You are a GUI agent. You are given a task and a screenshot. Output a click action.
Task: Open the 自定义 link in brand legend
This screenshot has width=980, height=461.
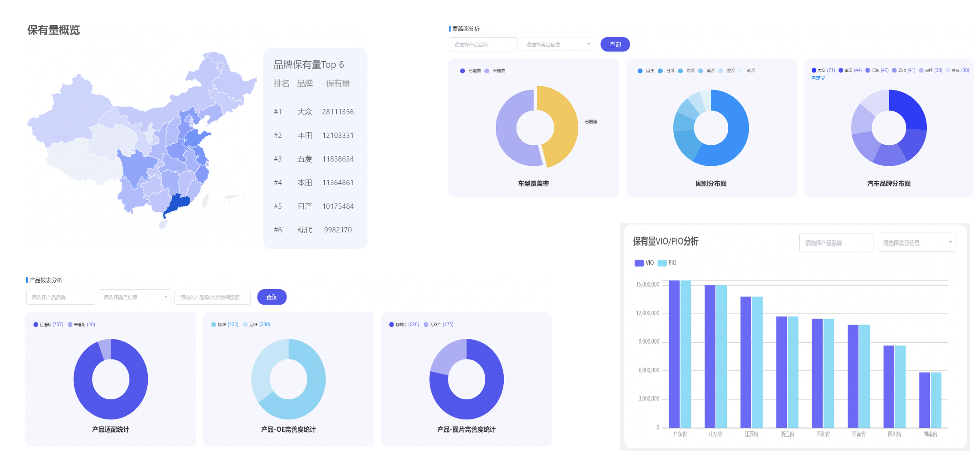(x=818, y=78)
